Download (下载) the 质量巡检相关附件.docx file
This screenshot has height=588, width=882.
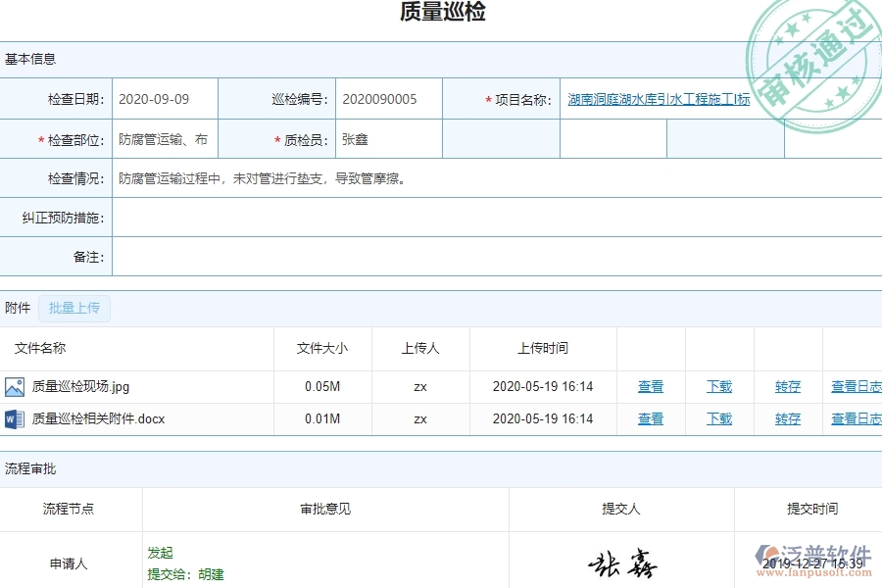point(718,418)
